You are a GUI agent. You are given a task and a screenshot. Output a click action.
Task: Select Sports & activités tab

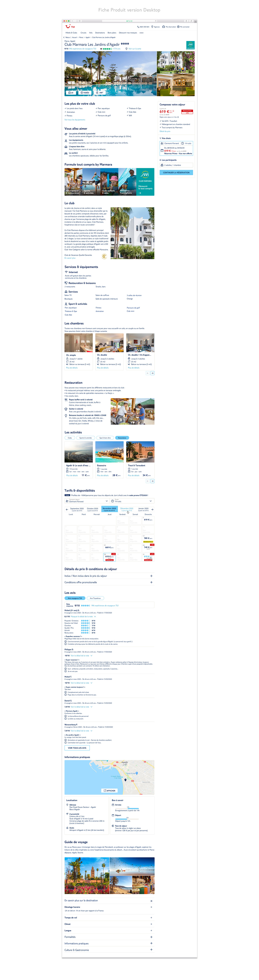pyautogui.click(x=85, y=438)
